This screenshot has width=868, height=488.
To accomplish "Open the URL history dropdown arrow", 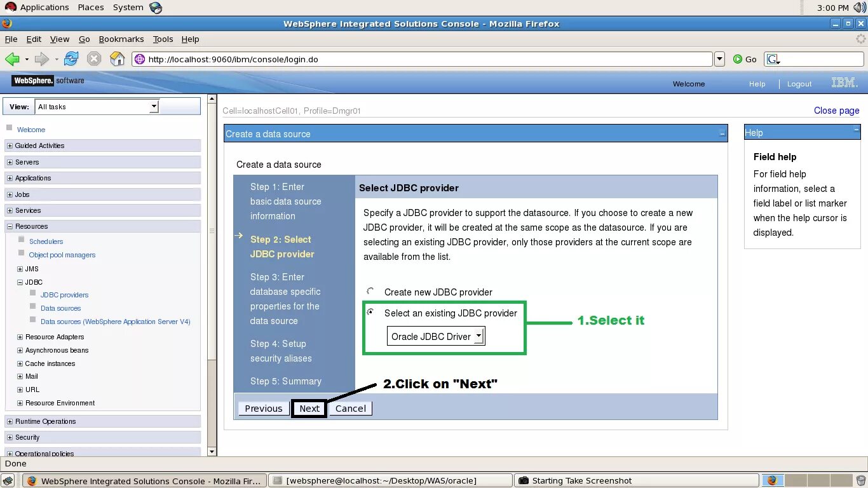I will 719,59.
